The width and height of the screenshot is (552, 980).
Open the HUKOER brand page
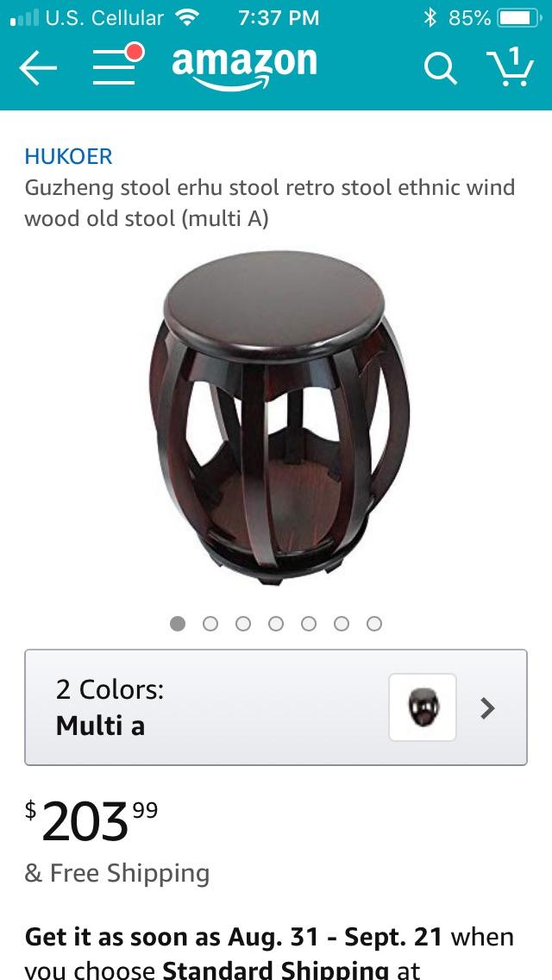[67, 156]
